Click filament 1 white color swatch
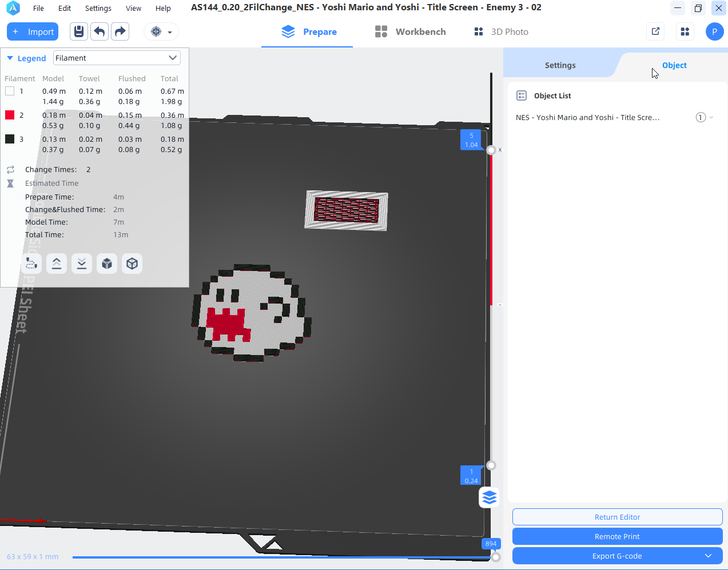728x570 pixels. pos(10,91)
